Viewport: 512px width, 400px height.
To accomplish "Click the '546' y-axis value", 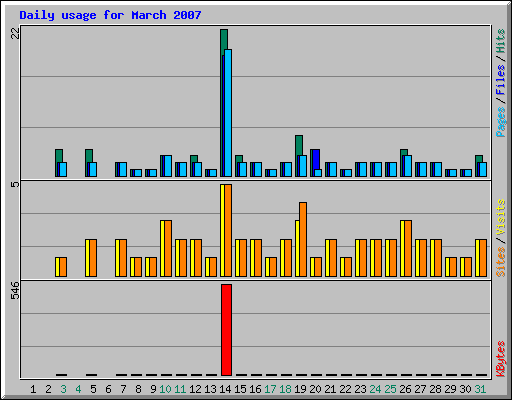I will click(x=15, y=290).
